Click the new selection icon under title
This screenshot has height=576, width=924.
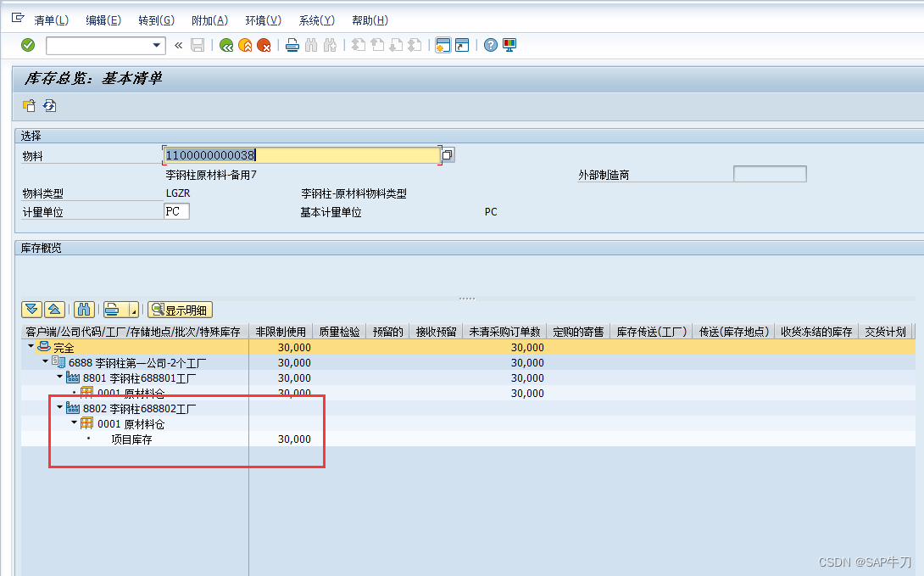pyautogui.click(x=30, y=106)
